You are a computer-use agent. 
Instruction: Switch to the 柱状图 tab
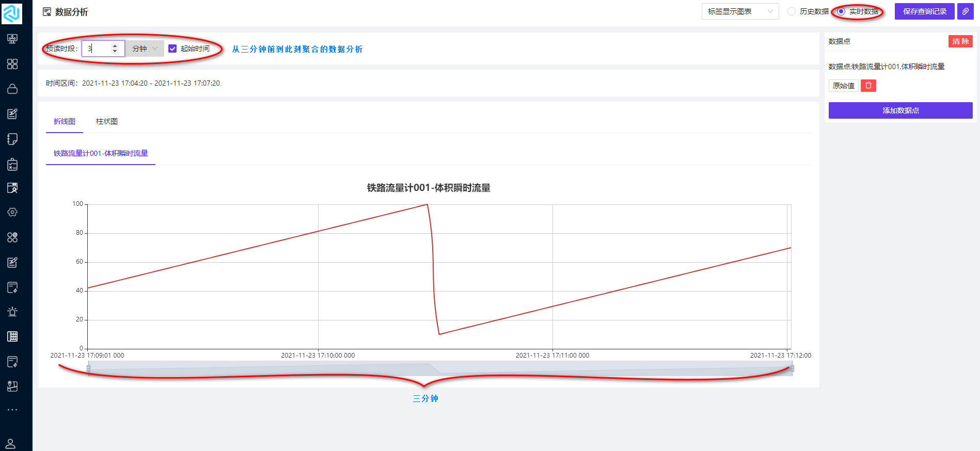[107, 121]
